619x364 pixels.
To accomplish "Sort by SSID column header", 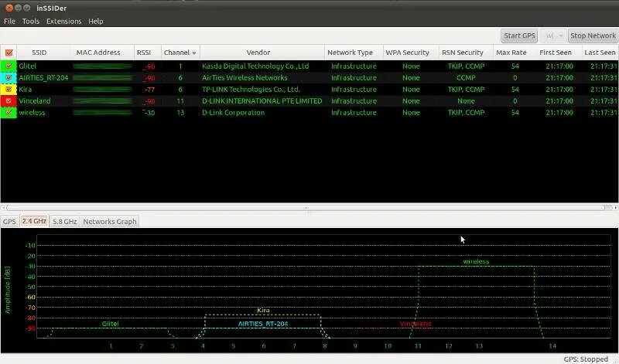I will click(x=39, y=53).
